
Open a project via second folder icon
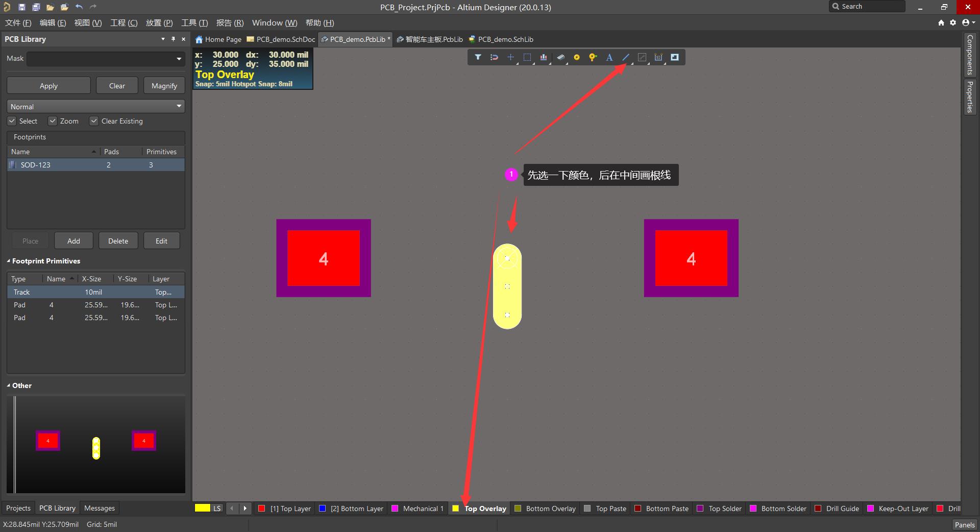point(64,7)
